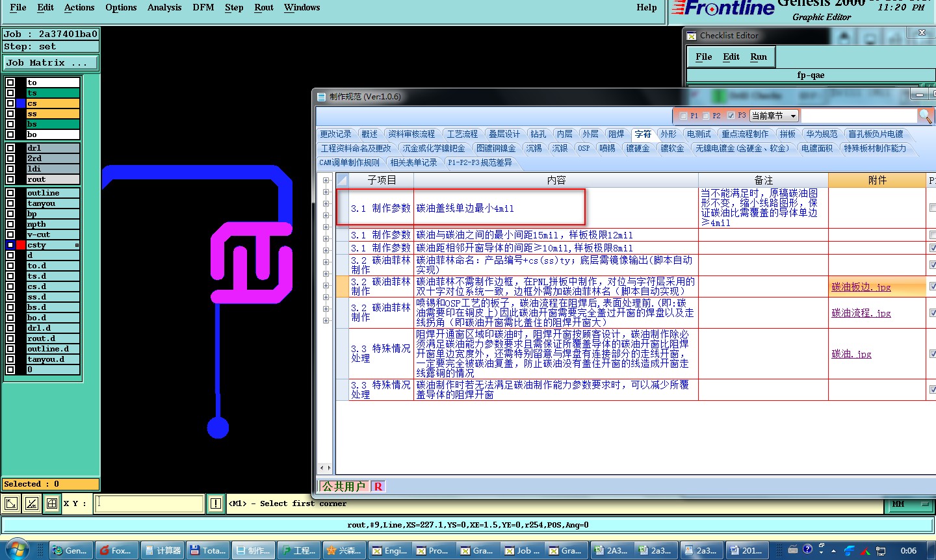Open Total Commander taskbar item 'Tota...'
Viewport: 936px width, 560px height.
[x=208, y=550]
